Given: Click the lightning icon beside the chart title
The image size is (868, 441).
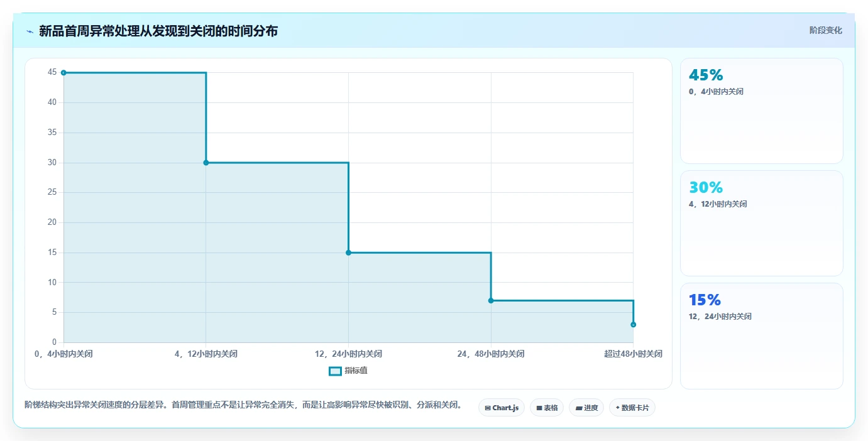Looking at the screenshot, I should pyautogui.click(x=30, y=31).
